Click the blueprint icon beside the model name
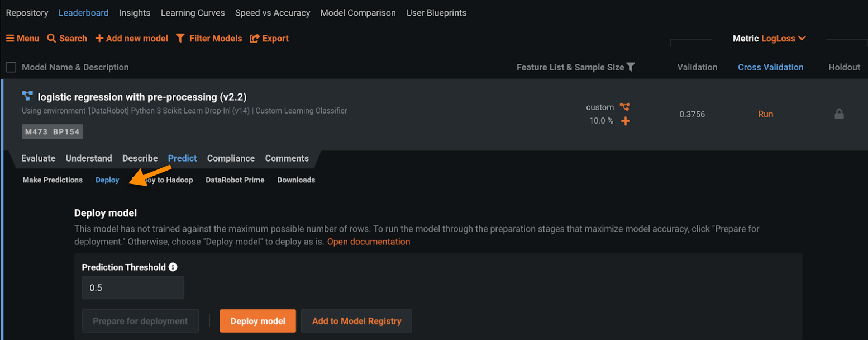This screenshot has height=340, width=868. click(x=27, y=96)
